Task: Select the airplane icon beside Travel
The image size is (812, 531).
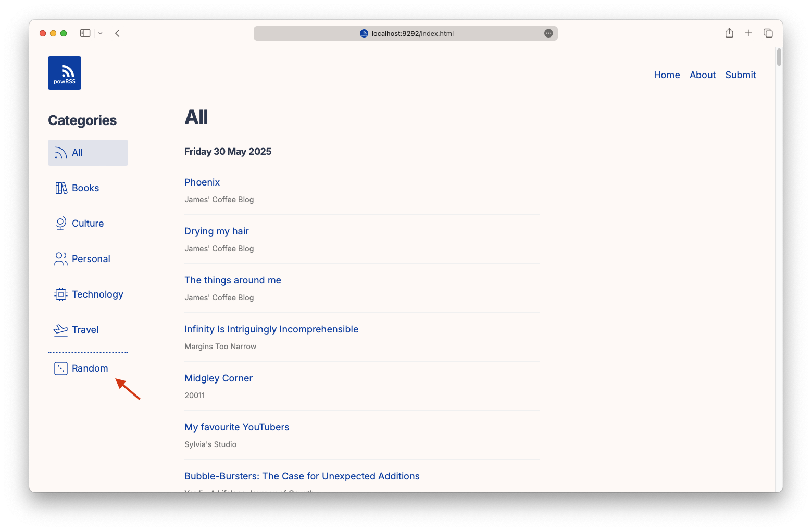Action: pyautogui.click(x=60, y=329)
